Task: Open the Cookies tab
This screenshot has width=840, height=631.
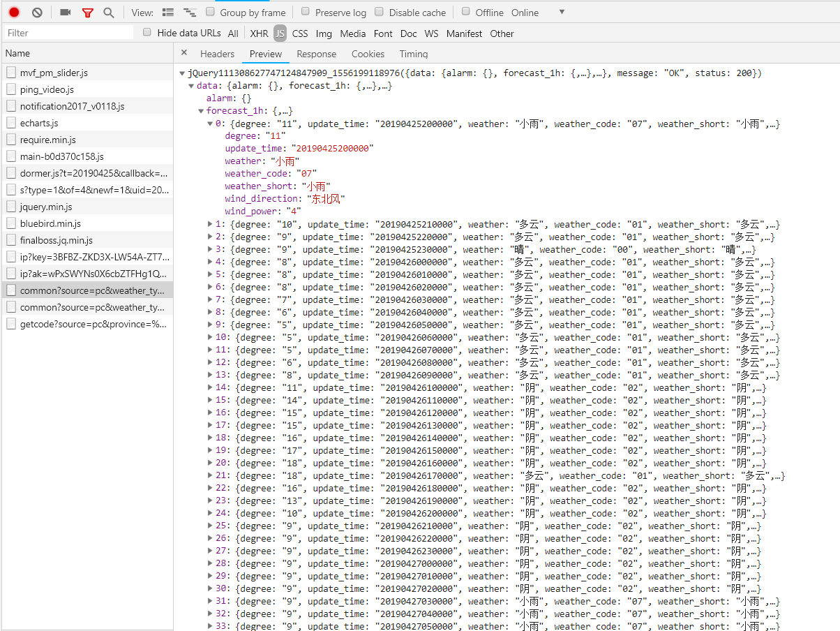Action: pyautogui.click(x=368, y=54)
